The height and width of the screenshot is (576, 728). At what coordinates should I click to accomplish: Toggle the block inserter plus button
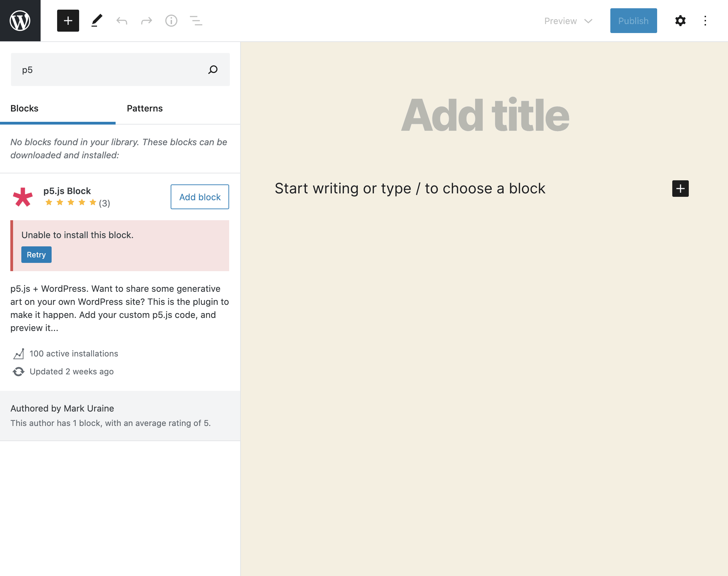pyautogui.click(x=68, y=21)
